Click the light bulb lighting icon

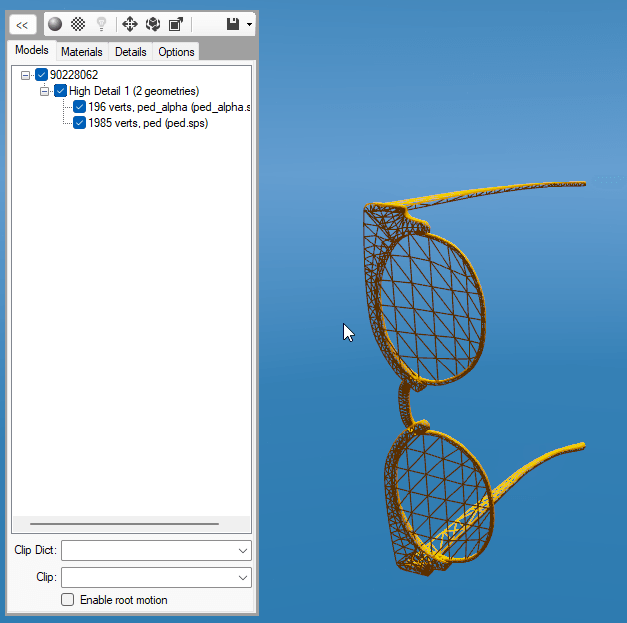point(102,24)
